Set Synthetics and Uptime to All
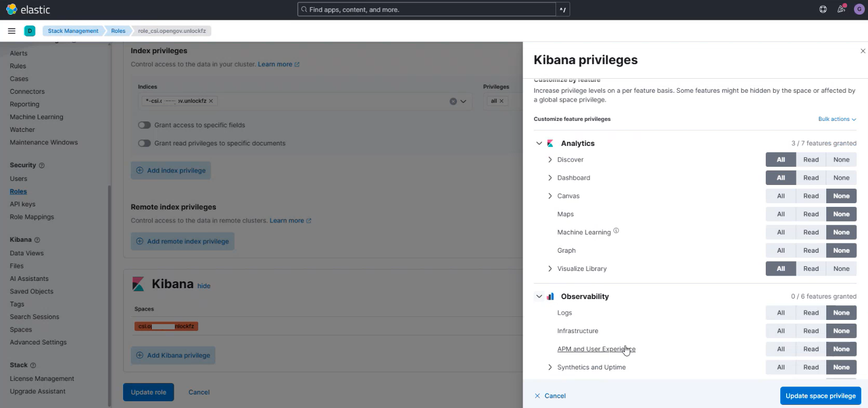This screenshot has height=408, width=868. 781,367
